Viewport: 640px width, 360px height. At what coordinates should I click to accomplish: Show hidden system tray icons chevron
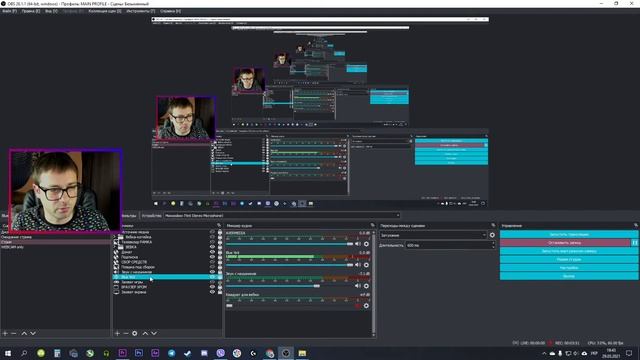click(544, 353)
